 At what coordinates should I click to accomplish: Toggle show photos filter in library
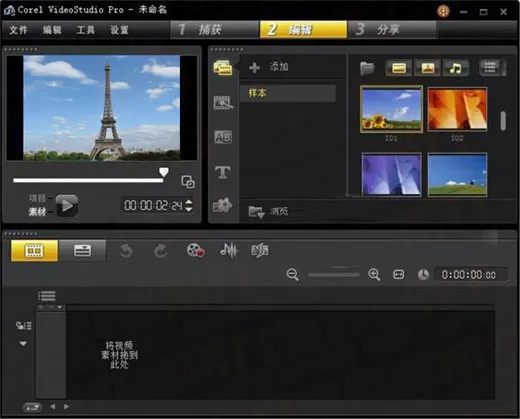[x=428, y=68]
